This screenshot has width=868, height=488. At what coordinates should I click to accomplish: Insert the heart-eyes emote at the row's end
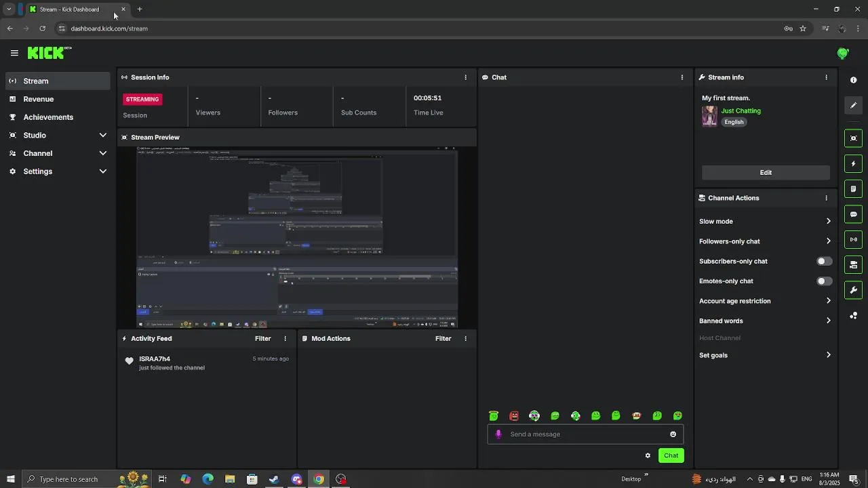click(x=677, y=415)
